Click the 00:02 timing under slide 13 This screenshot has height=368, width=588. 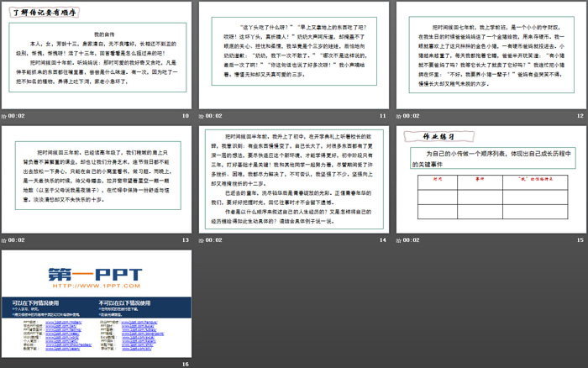(17, 240)
